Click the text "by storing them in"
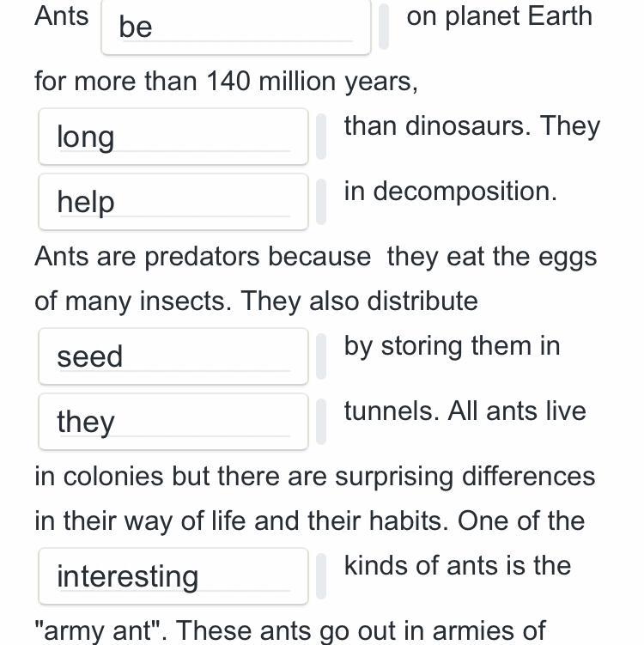 pyautogui.click(x=452, y=346)
